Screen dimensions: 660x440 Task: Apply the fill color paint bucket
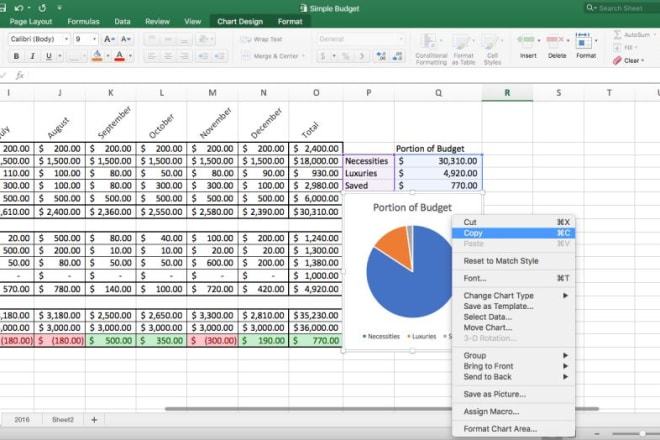(97, 56)
